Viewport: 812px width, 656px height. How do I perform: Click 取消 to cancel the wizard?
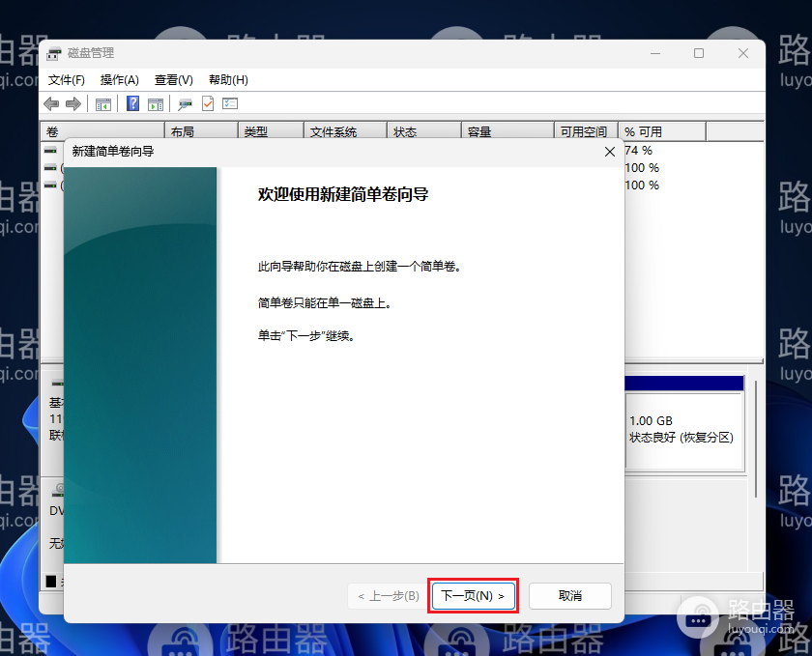point(570,596)
